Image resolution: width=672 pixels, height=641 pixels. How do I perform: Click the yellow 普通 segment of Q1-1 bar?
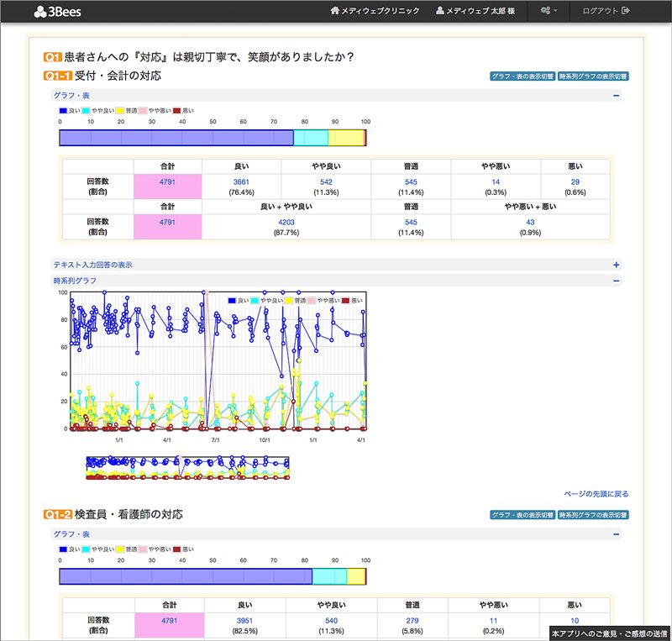pos(346,138)
